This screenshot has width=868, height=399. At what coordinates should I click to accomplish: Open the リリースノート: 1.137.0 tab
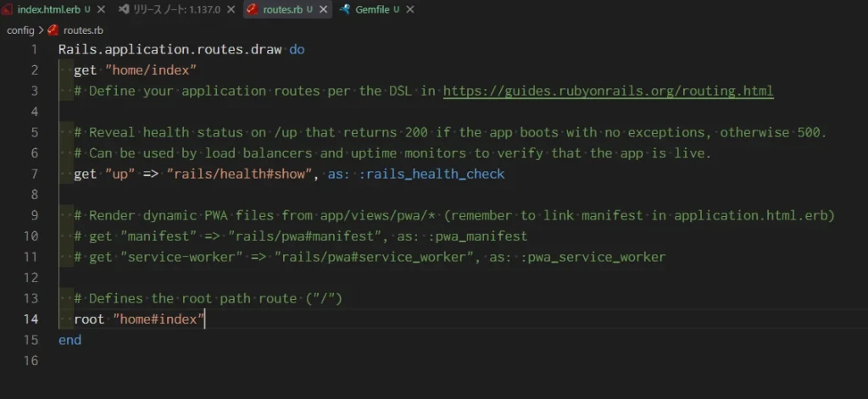pos(177,9)
